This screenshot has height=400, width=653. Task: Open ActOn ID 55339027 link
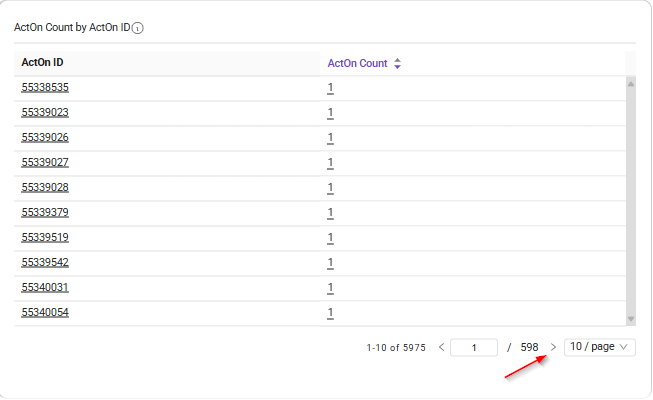[x=45, y=163]
